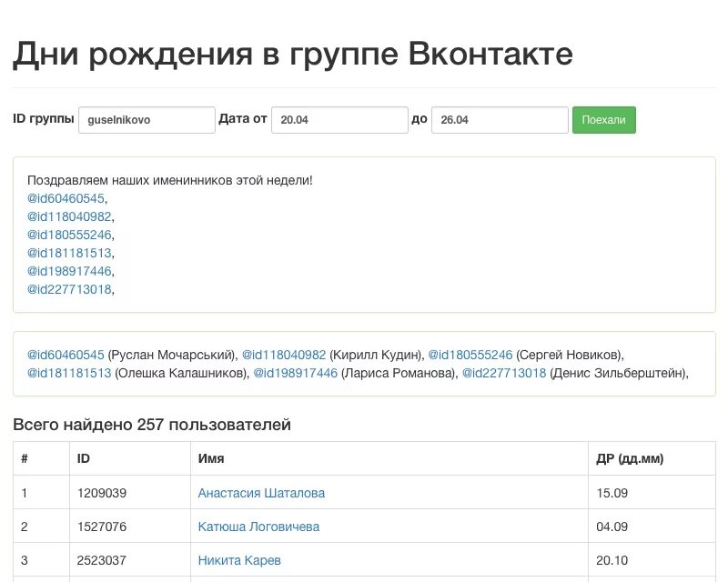Focus the ID группы field containing guselnikovo
728x582 pixels.
pos(147,120)
